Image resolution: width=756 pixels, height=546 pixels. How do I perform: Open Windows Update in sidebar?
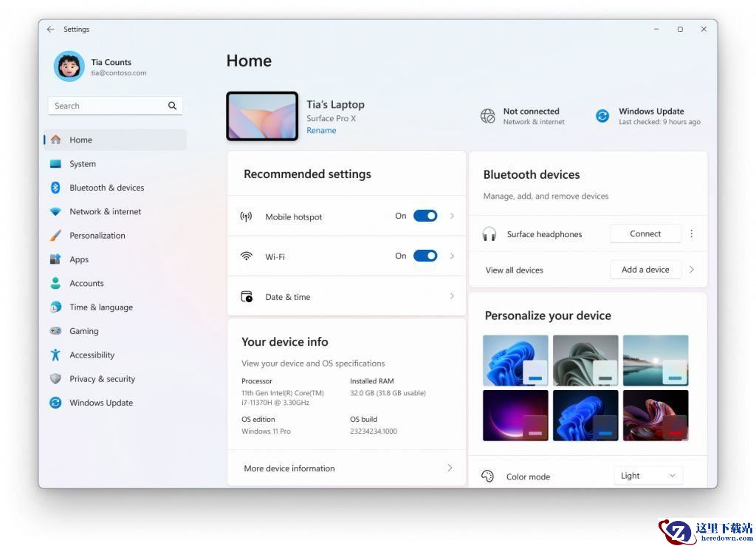pyautogui.click(x=115, y=403)
